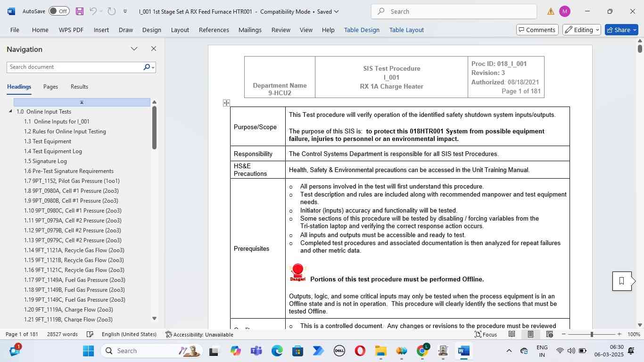Viewport: 644px width, 362px height.
Task: Open the Layout tab
Action: (x=180, y=30)
